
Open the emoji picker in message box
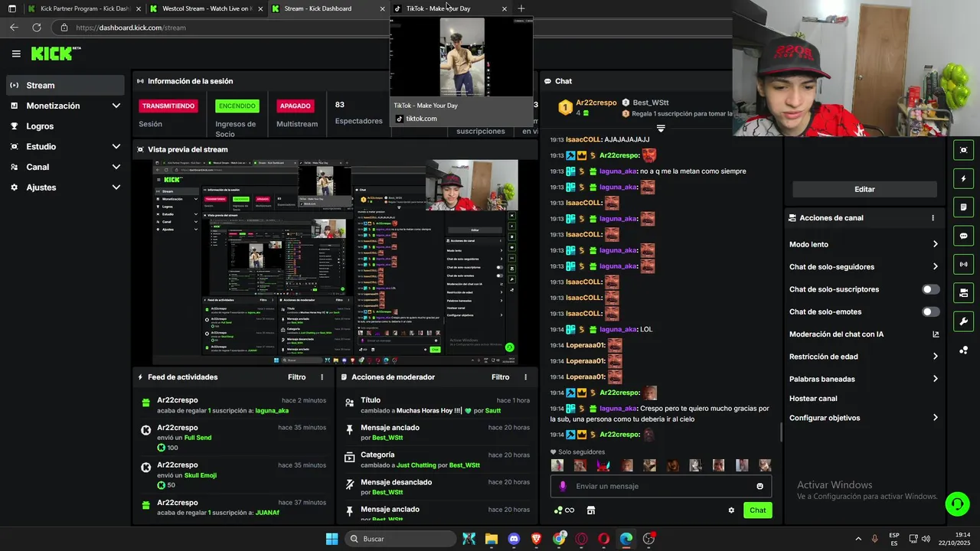pyautogui.click(x=759, y=486)
